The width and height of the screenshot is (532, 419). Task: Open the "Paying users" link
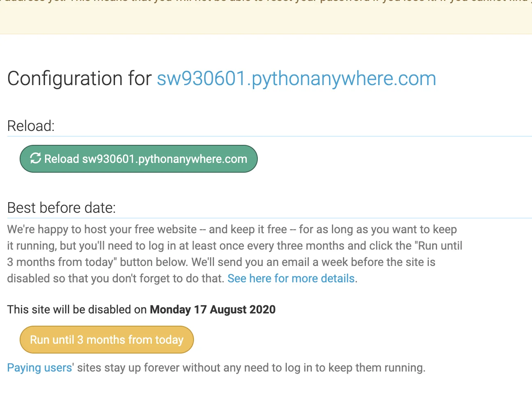pyautogui.click(x=40, y=368)
